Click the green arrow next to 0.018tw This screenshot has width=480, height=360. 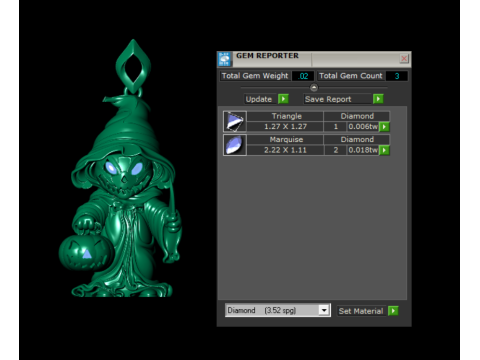click(x=384, y=150)
